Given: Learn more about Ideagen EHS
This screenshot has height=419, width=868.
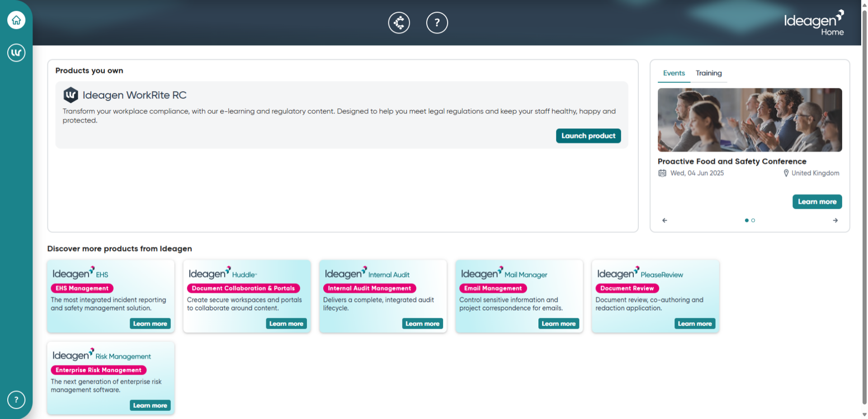Looking at the screenshot, I should click(x=150, y=324).
